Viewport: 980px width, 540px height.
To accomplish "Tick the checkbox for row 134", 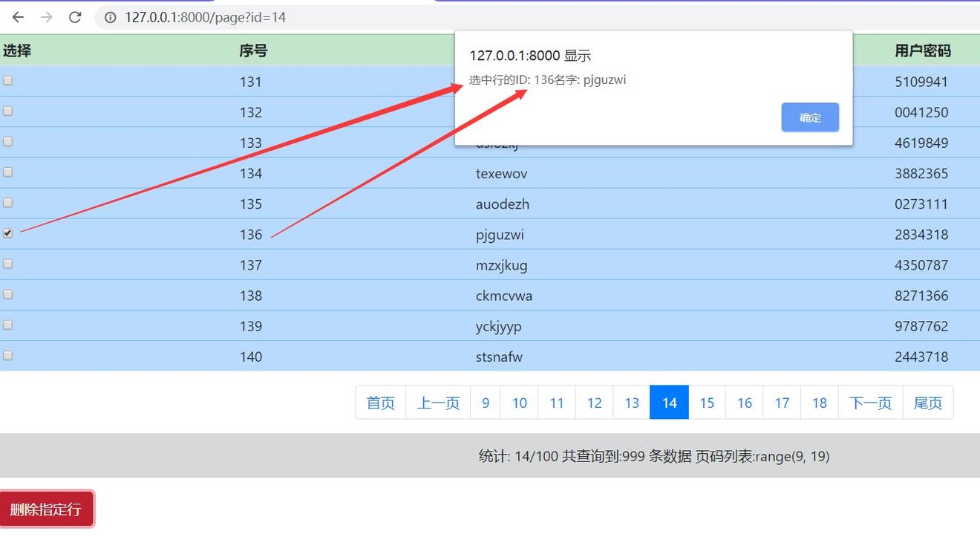I will [8, 172].
